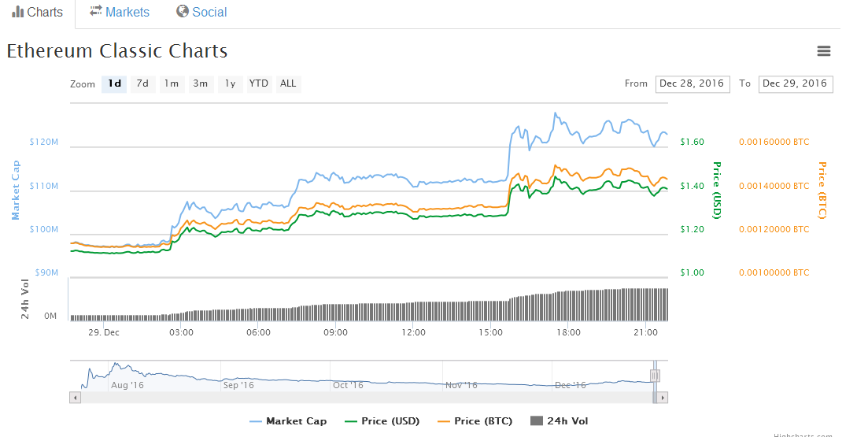The image size is (868, 437).
Task: Select the 1y zoom range
Action: [229, 83]
